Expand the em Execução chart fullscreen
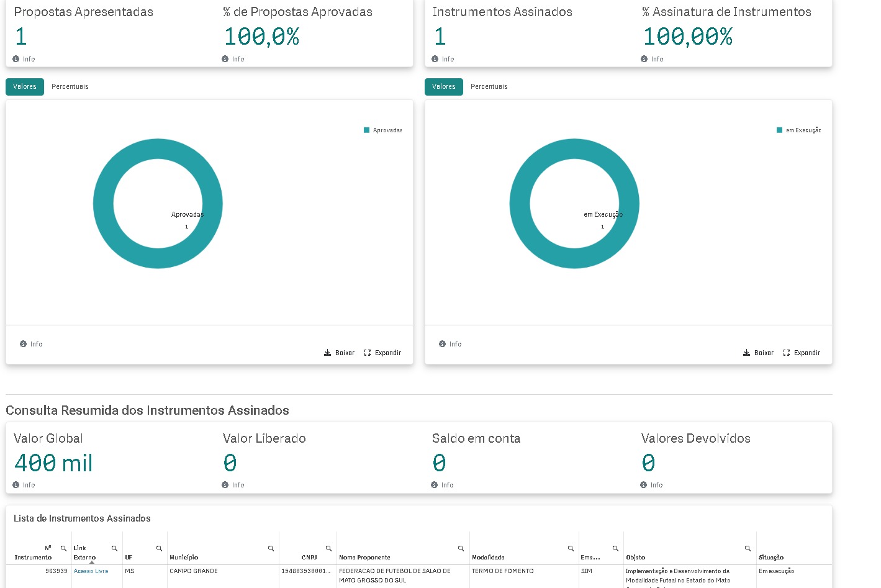881x588 pixels. pos(802,353)
